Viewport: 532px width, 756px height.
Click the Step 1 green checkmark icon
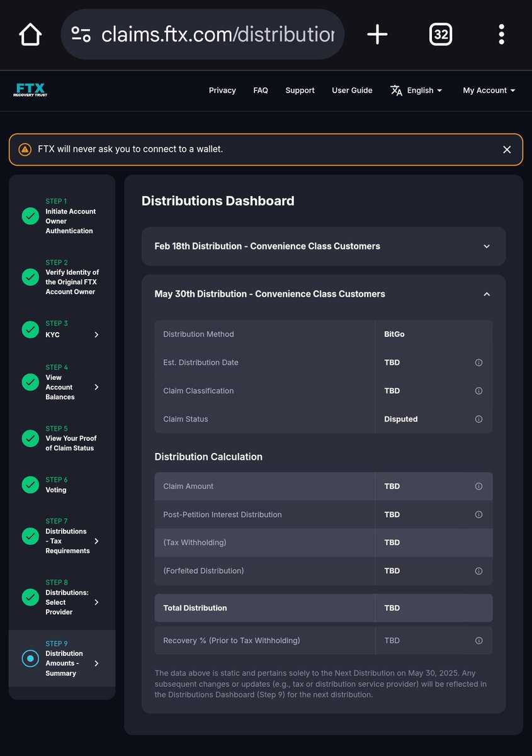[x=30, y=216]
